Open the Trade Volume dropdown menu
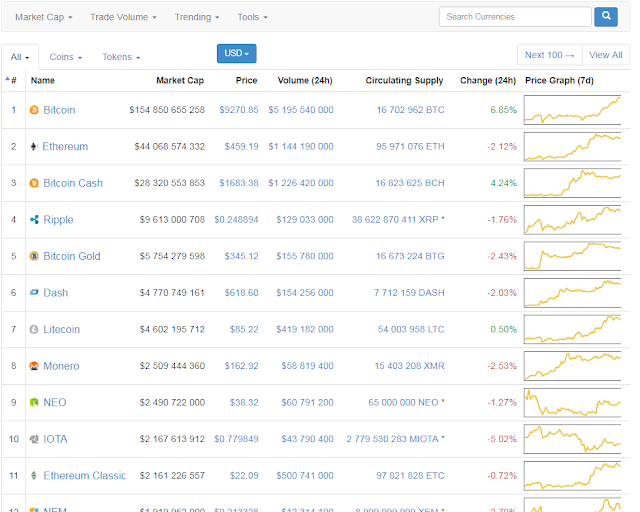The image size is (640, 512). 123,17
